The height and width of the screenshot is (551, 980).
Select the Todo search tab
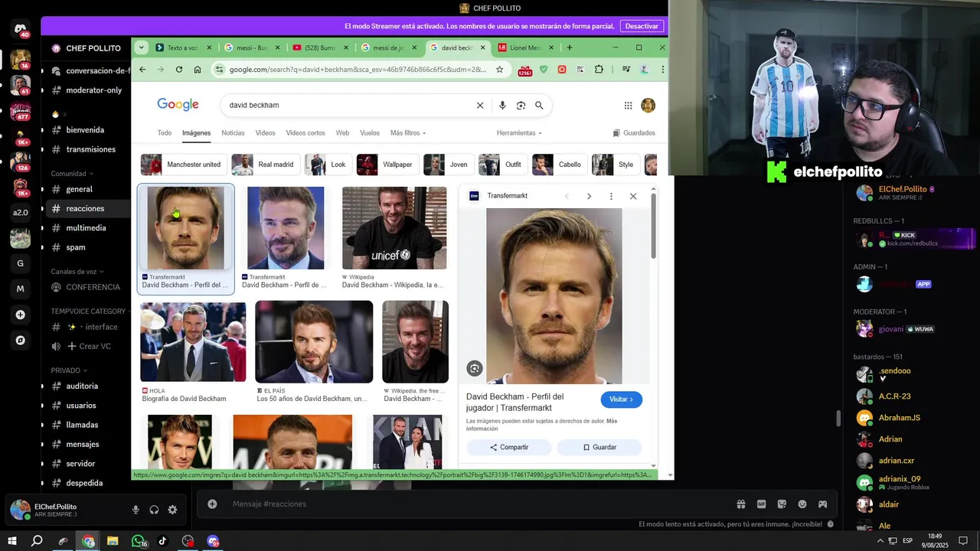165,133
